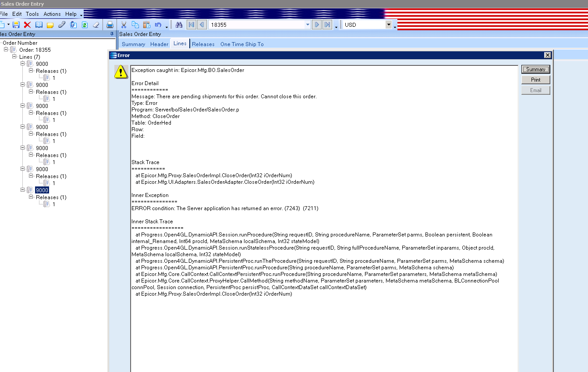Open the USD currency dropdown
This screenshot has width=588, height=372.
pos(389,25)
